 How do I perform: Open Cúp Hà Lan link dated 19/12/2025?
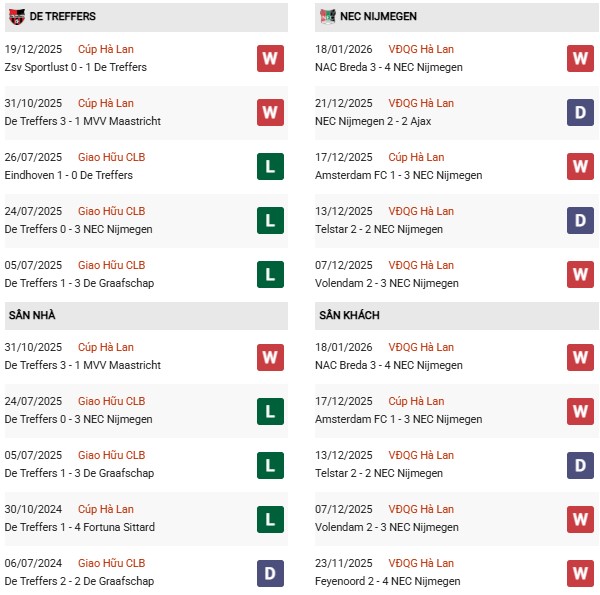tap(106, 50)
